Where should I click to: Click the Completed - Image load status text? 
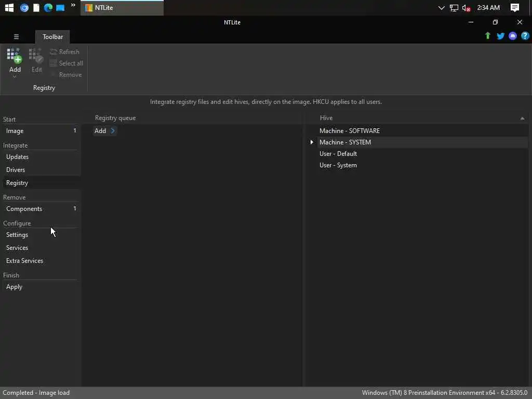click(x=36, y=393)
